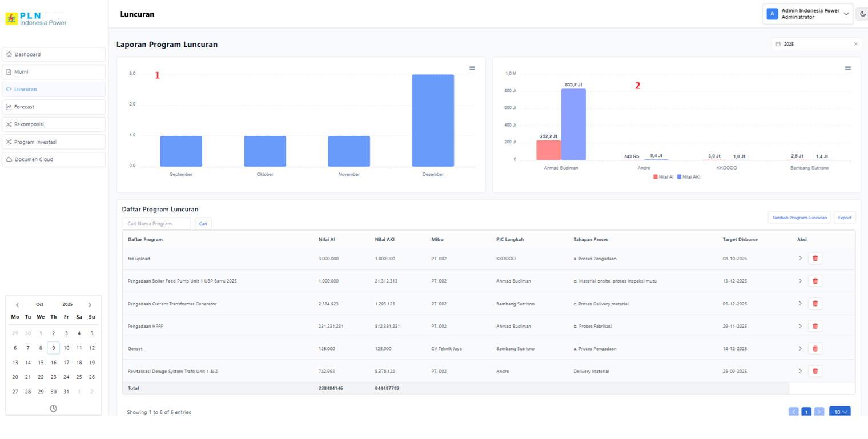
Task: Expand details for Pengadaan Current Transformer Generator
Action: pos(800,303)
